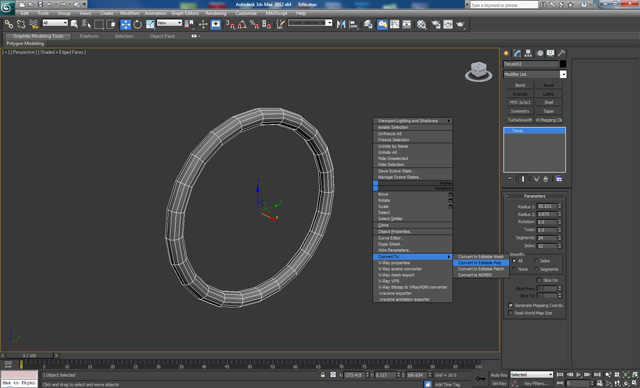Select Isolate Selection in context menu
Screen dimensions: 640x388
point(412,127)
